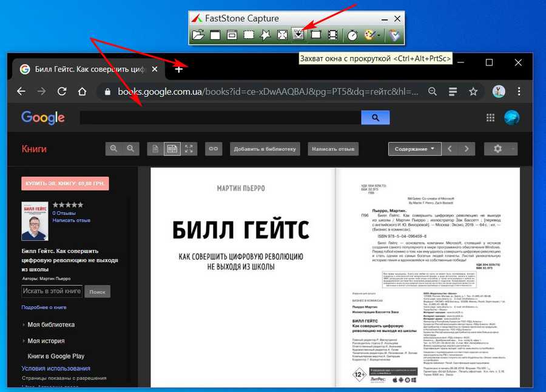Click the Искать в этой книге field

[x=52, y=291]
